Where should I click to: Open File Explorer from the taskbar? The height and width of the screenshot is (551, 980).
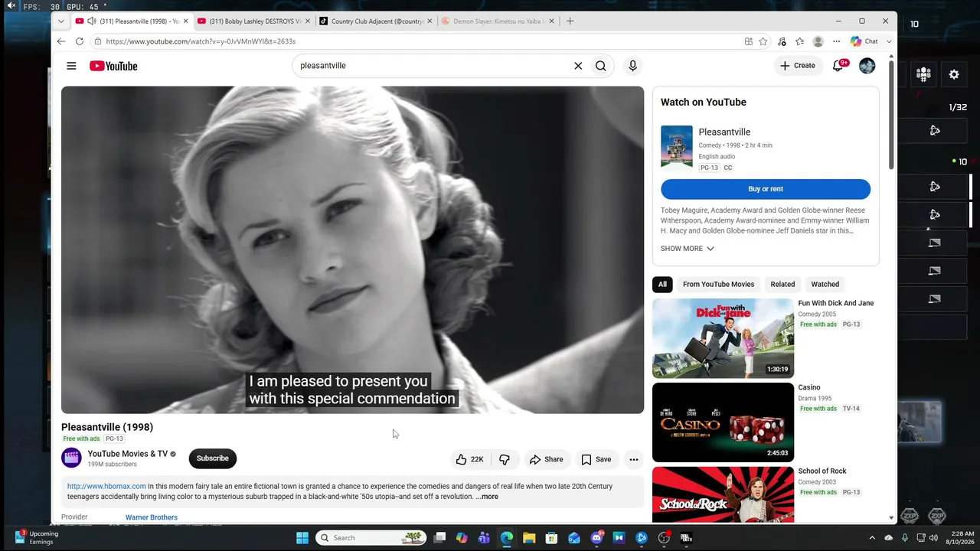(529, 538)
